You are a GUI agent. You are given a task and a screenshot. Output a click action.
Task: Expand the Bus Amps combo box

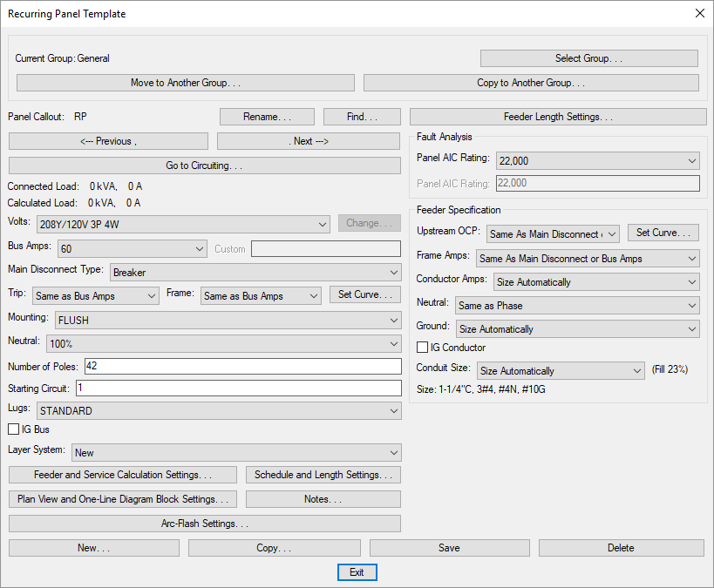(133, 249)
